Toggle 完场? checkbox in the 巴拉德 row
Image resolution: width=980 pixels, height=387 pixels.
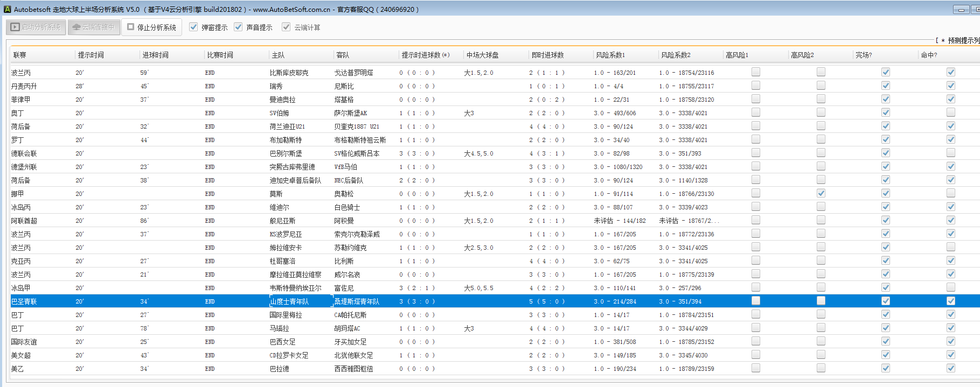(885, 368)
